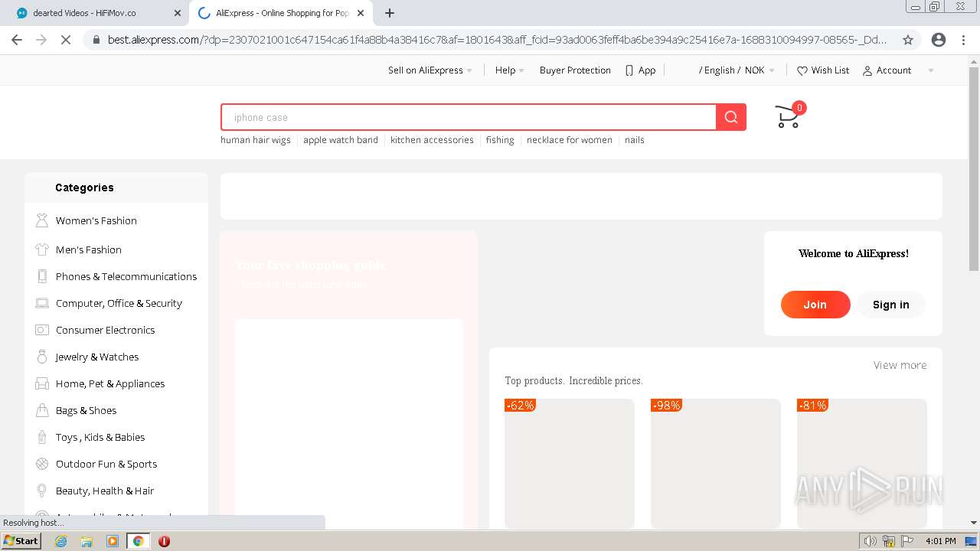The width and height of the screenshot is (980, 551).
Task: Click the App phone icon
Action: [x=629, y=70]
